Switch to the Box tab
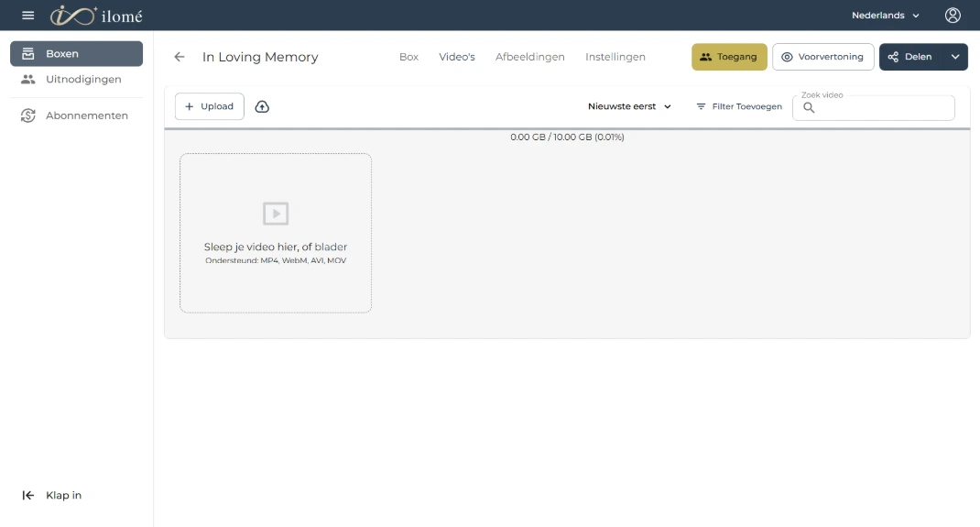The width and height of the screenshot is (980, 527). click(x=408, y=57)
